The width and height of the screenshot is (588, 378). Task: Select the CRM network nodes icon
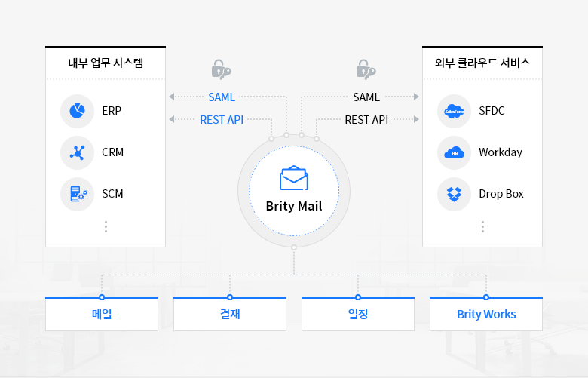[x=77, y=152]
